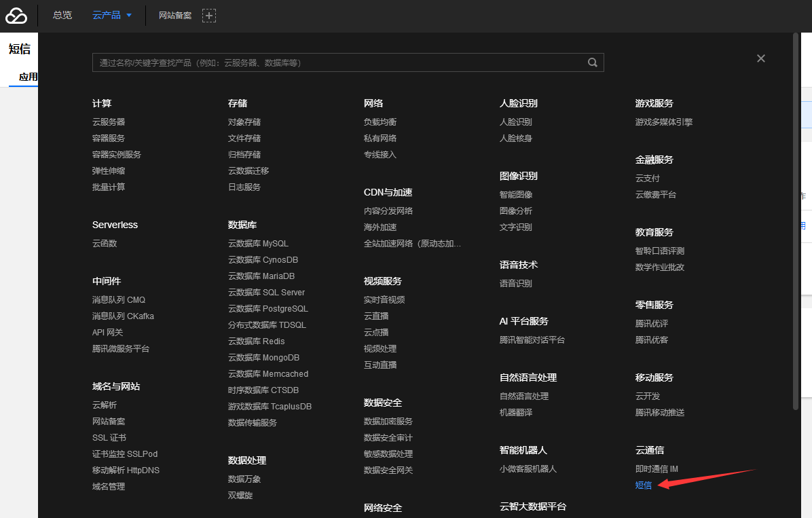
Task: Open 即时通信 IM link
Action: (657, 469)
